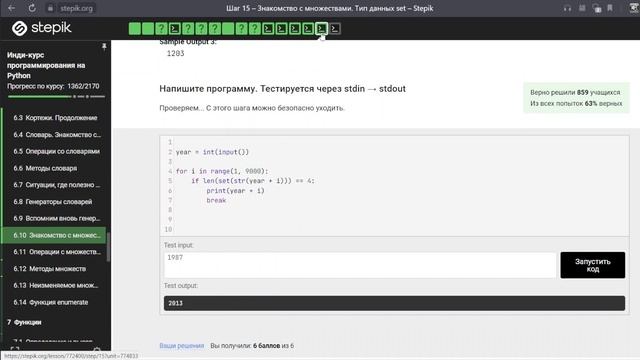The height and width of the screenshot is (360, 640).
Task: Open quiz step 7 in the step bar
Action: (x=215, y=29)
